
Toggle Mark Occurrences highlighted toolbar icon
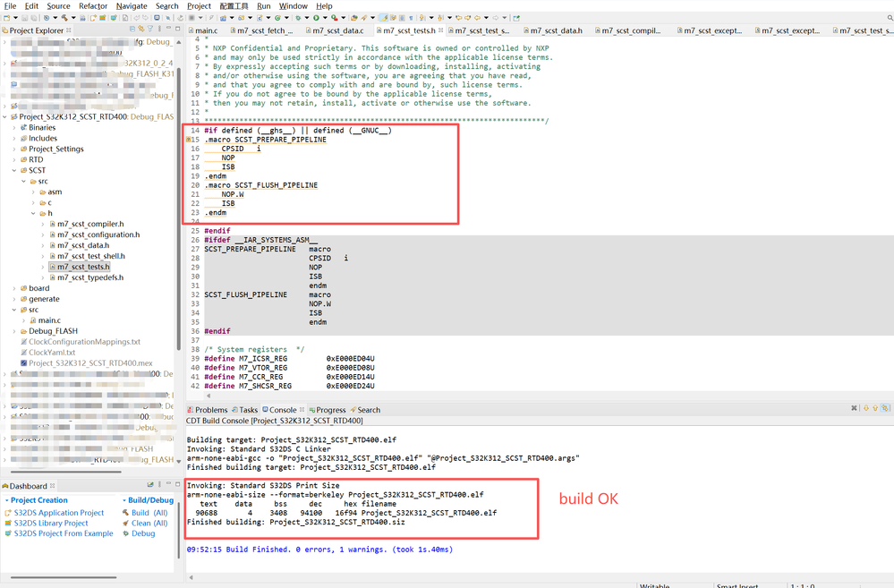(x=384, y=18)
